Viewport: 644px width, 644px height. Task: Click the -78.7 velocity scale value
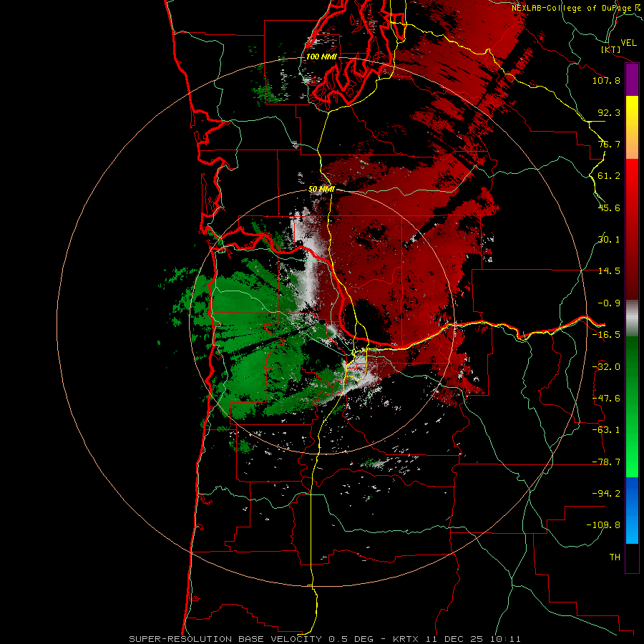click(606, 462)
